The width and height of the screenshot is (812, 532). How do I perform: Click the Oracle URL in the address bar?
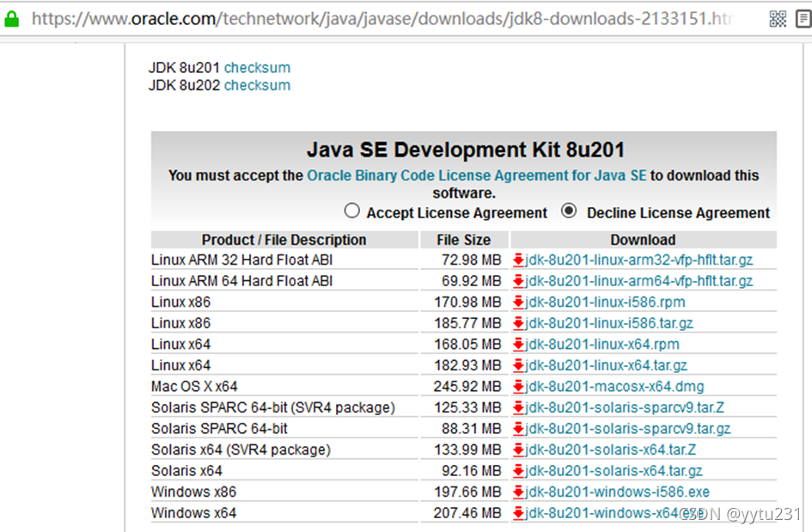[x=382, y=19]
